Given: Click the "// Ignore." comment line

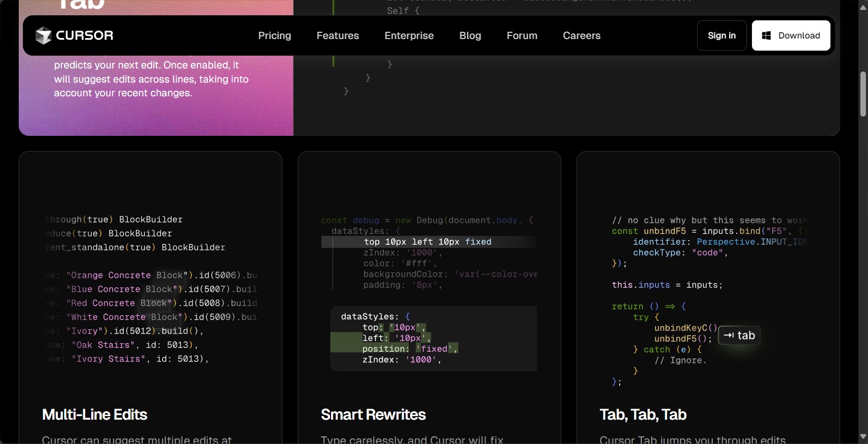Looking at the screenshot, I should pyautogui.click(x=680, y=360).
